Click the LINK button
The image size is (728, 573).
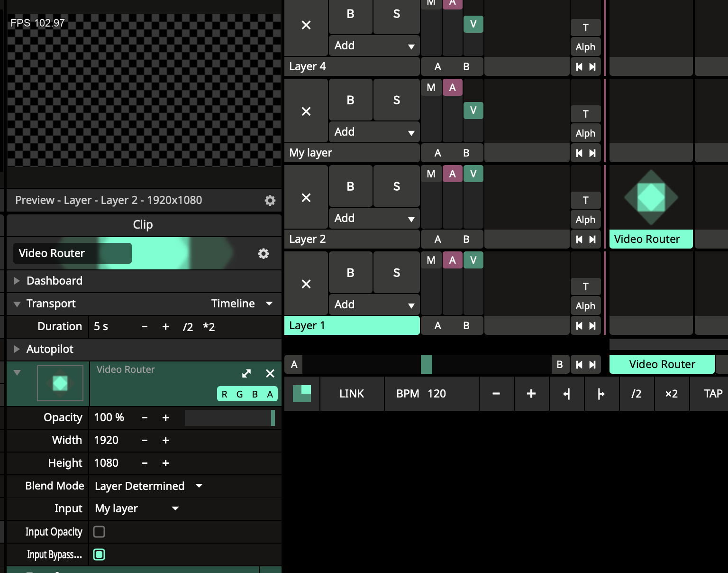pos(352,394)
